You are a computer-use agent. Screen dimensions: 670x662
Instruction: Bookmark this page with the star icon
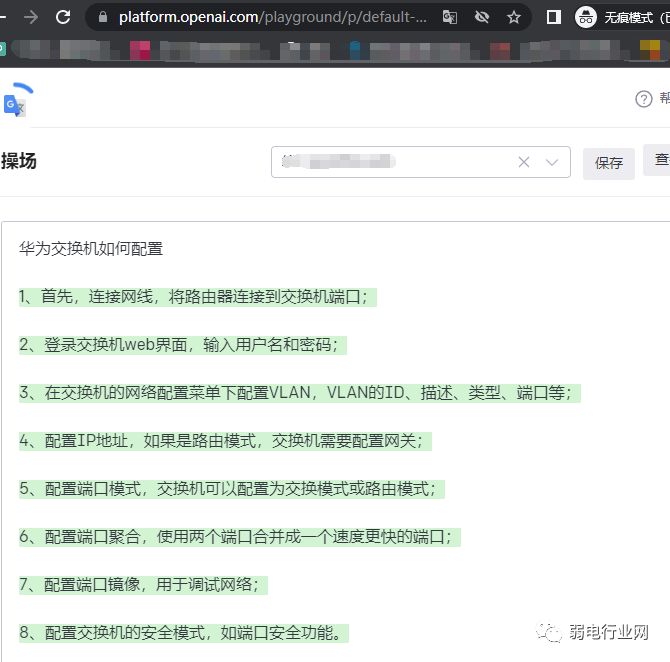[514, 17]
